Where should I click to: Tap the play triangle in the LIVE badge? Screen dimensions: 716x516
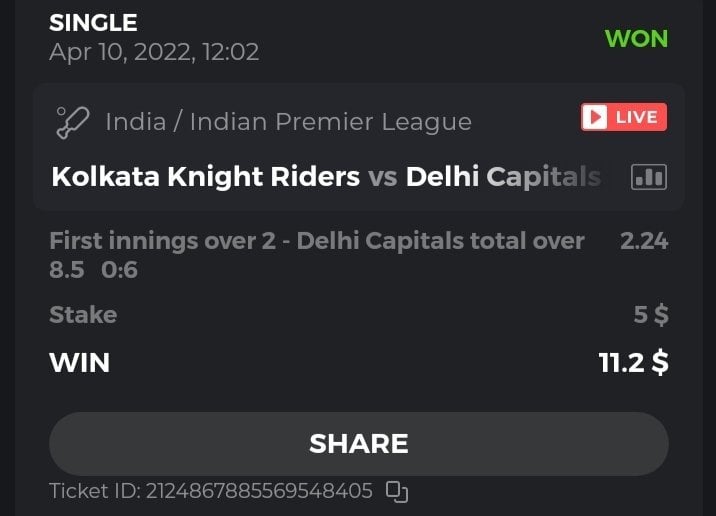(596, 117)
